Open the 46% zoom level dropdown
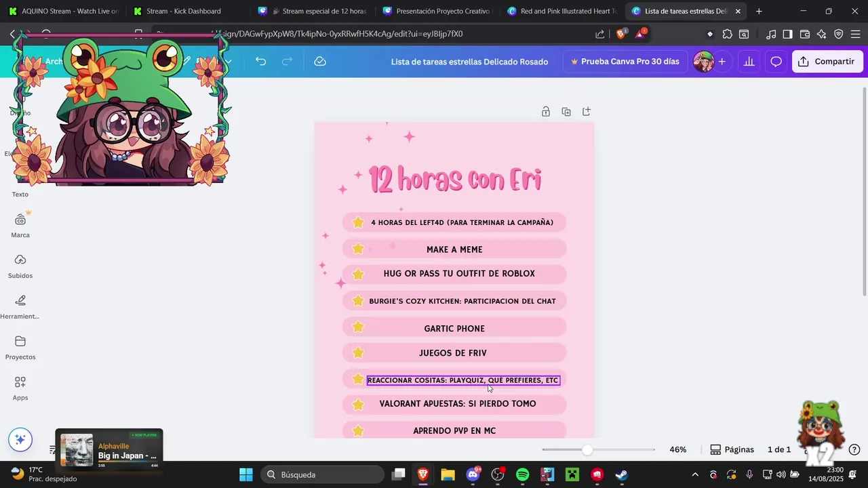 click(x=678, y=449)
